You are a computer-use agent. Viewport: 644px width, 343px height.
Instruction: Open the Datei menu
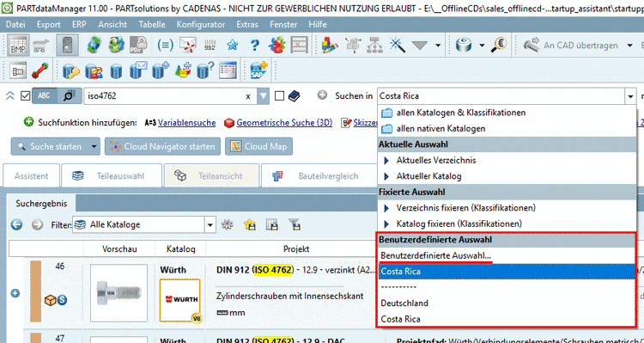15,25
